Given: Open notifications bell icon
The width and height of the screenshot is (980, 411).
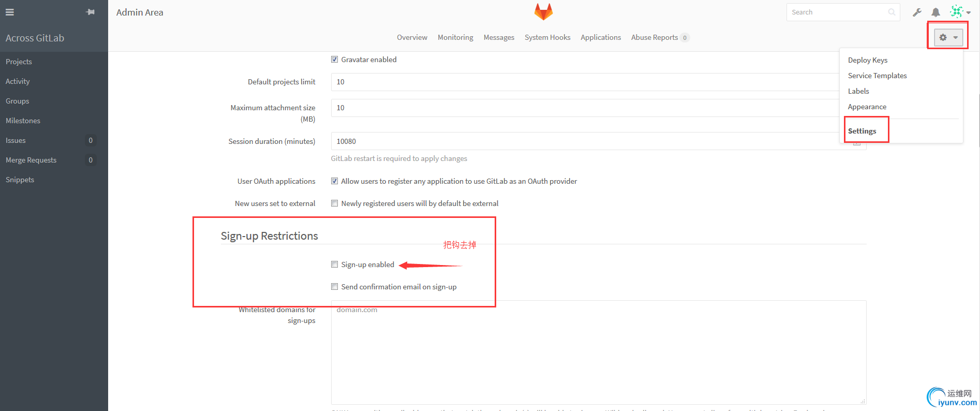Looking at the screenshot, I should (x=936, y=12).
